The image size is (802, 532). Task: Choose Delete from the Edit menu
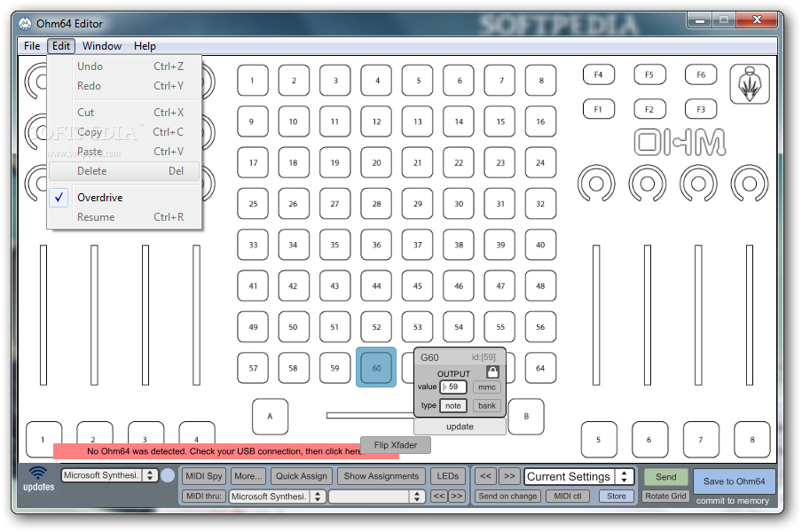click(124, 171)
